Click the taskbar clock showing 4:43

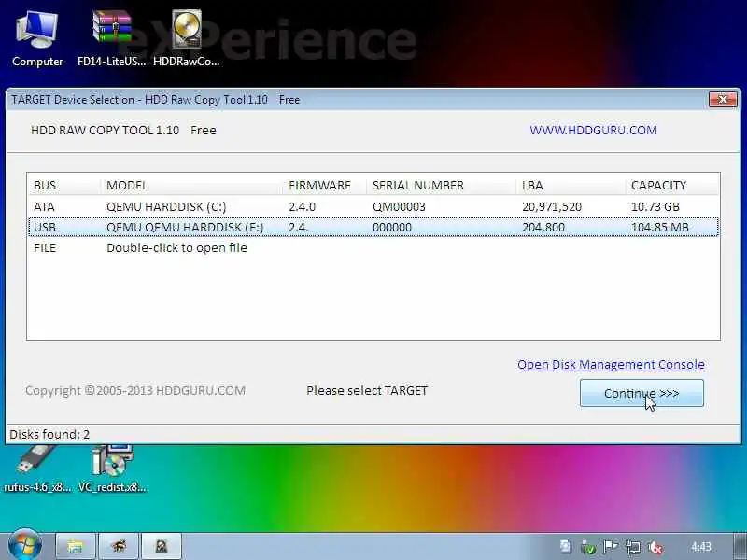[701, 547]
